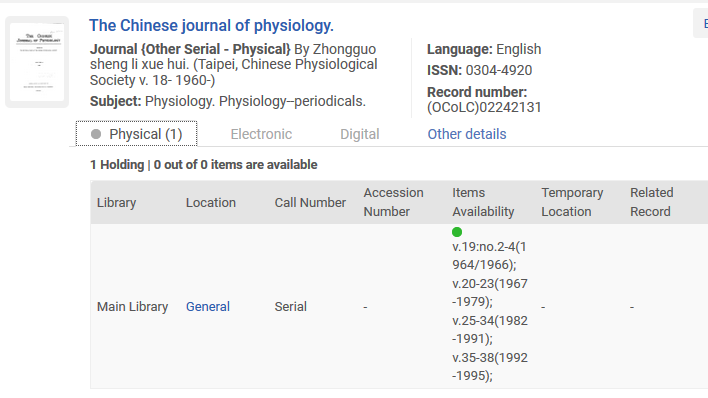Click the green availability status dot

point(457,232)
